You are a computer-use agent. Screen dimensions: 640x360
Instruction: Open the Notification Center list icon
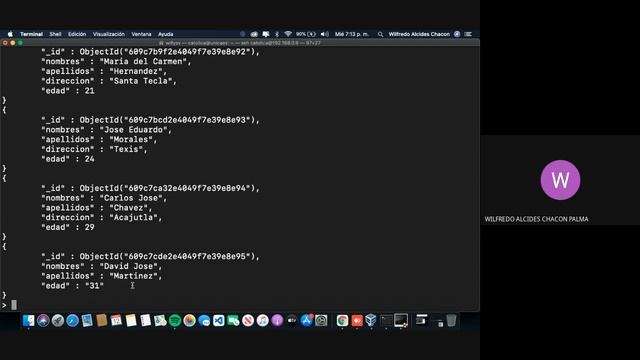tap(468, 34)
